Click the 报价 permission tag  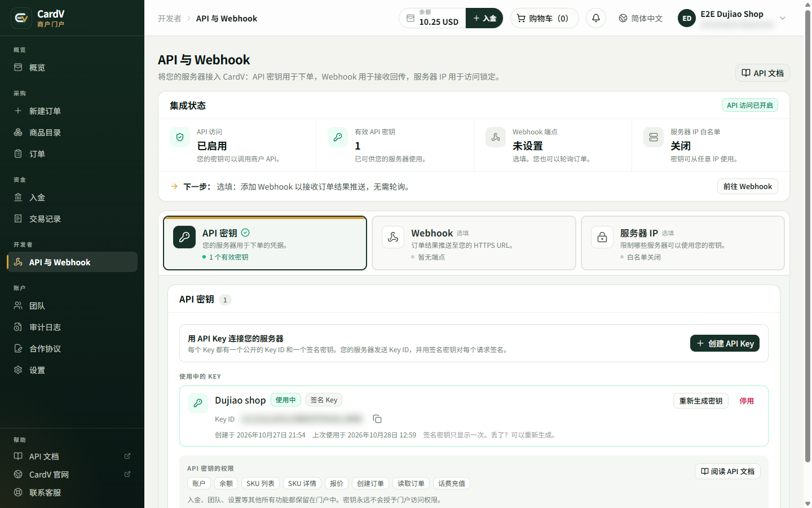click(337, 483)
